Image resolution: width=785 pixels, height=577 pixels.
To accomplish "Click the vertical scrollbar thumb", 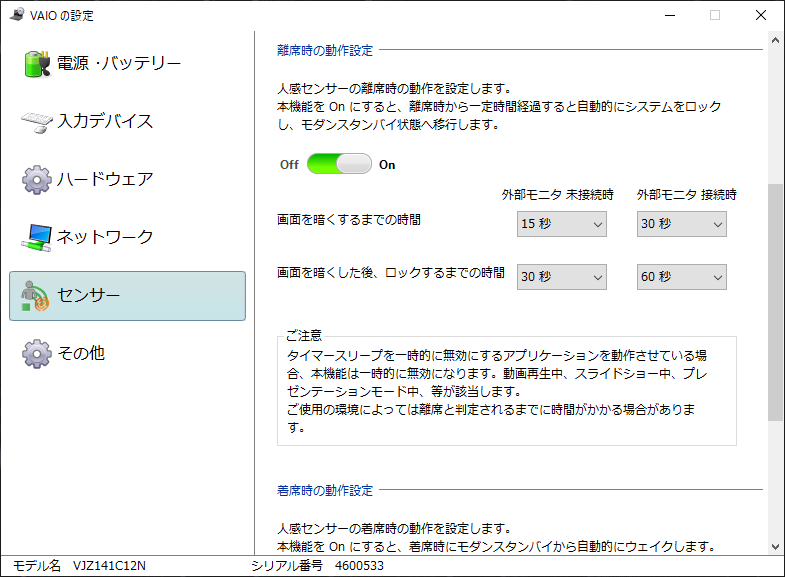I will [775, 302].
